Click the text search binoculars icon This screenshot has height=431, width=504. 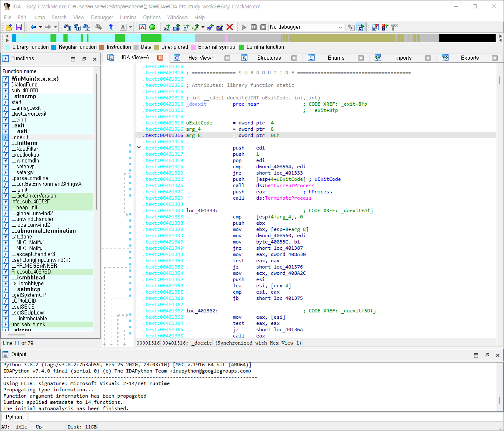[x=77, y=27]
